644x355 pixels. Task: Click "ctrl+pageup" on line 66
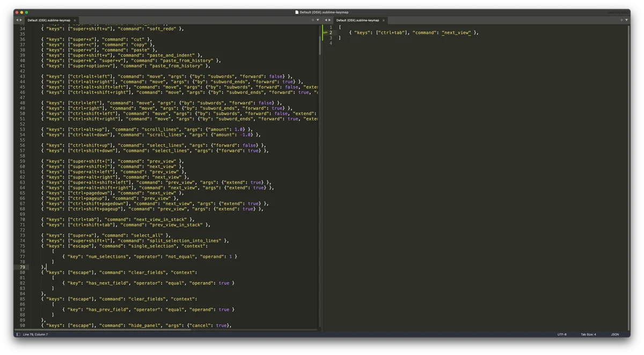coord(86,198)
